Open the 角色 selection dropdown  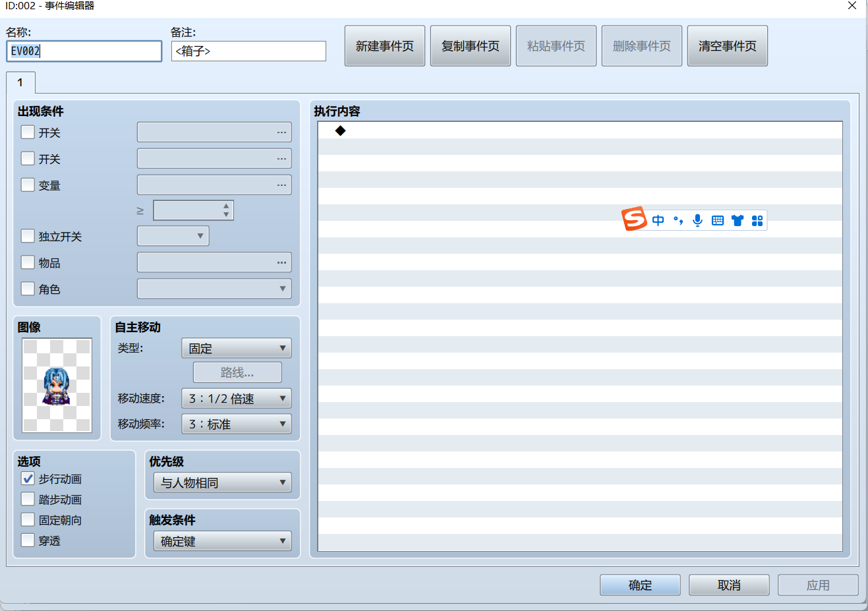[x=214, y=289]
